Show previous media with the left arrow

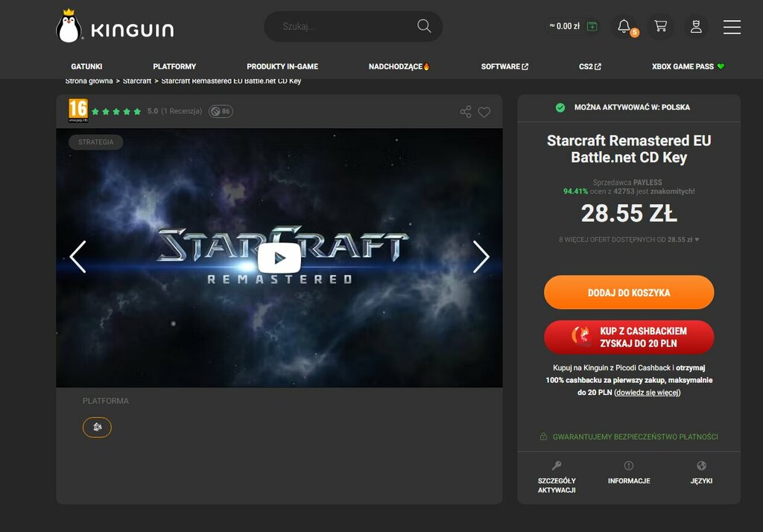point(77,256)
